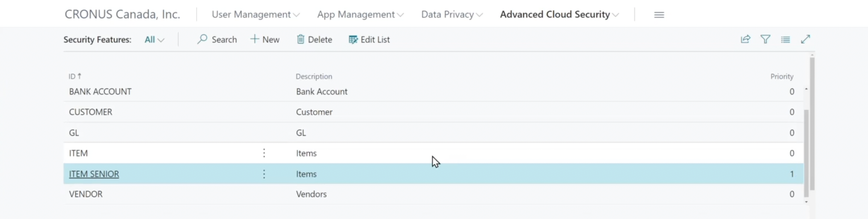This screenshot has height=219, width=868.
Task: Select the BANK ACCOUNT ID cell
Action: coord(100,92)
